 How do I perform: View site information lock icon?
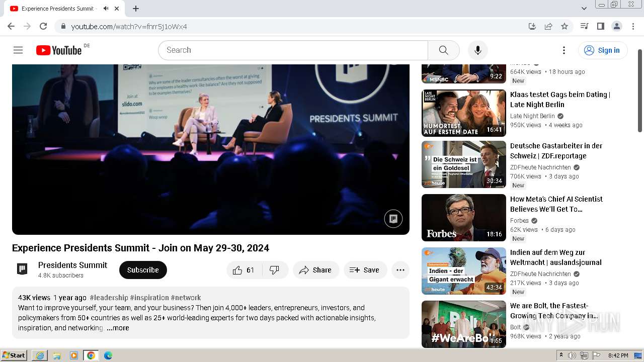click(63, 26)
